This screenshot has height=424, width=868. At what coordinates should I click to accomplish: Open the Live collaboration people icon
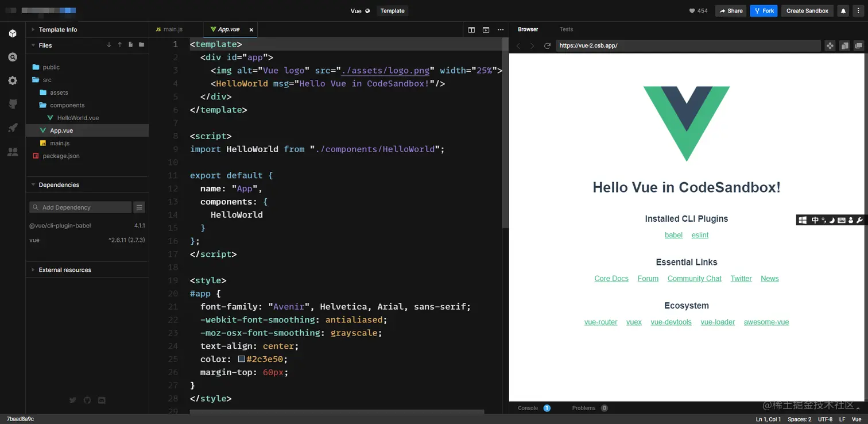[13, 152]
